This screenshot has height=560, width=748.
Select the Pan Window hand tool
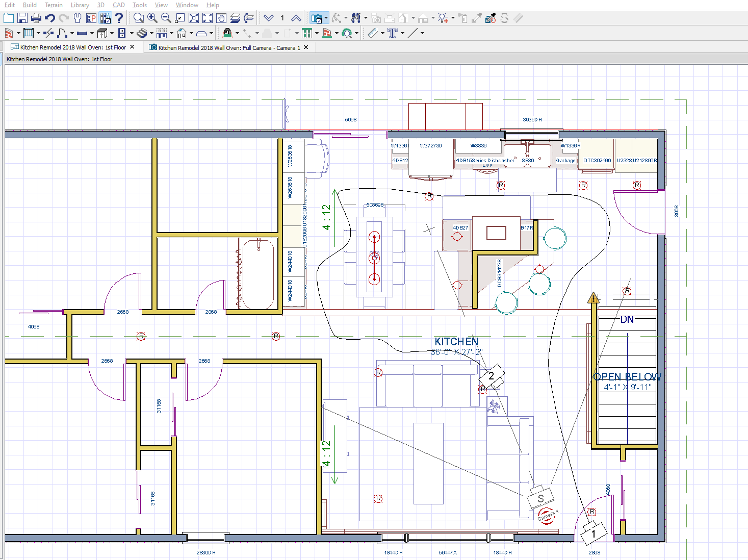[x=221, y=18]
